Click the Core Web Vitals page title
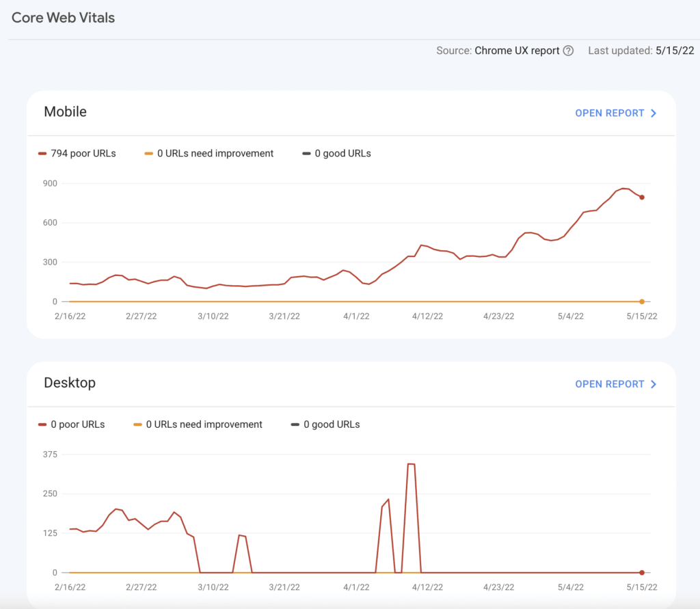Image resolution: width=700 pixels, height=609 pixels. pyautogui.click(x=63, y=18)
